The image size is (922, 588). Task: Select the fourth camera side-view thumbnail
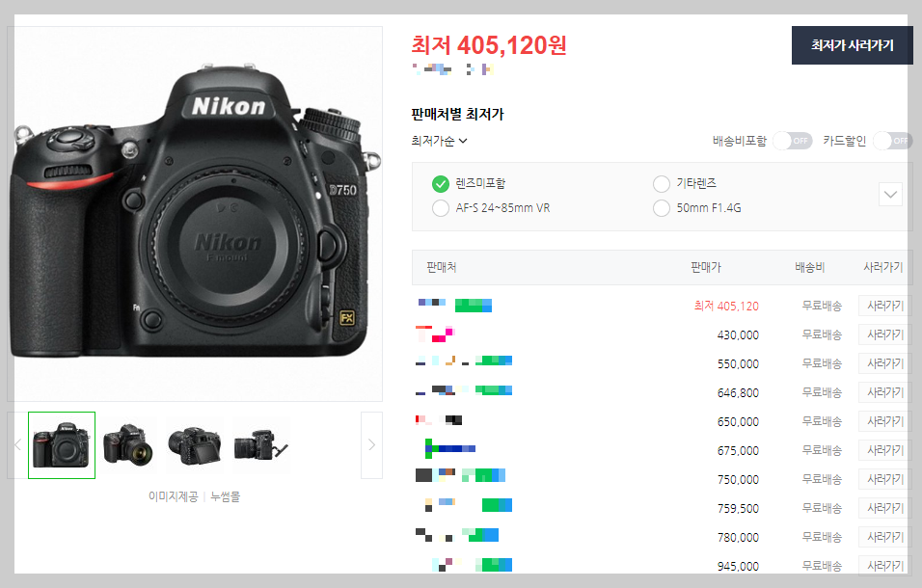(x=261, y=445)
